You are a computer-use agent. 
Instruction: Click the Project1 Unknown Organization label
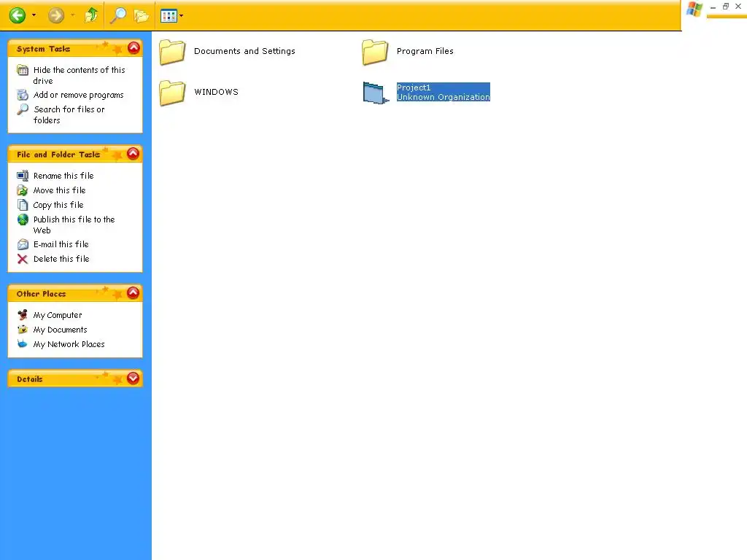(443, 92)
